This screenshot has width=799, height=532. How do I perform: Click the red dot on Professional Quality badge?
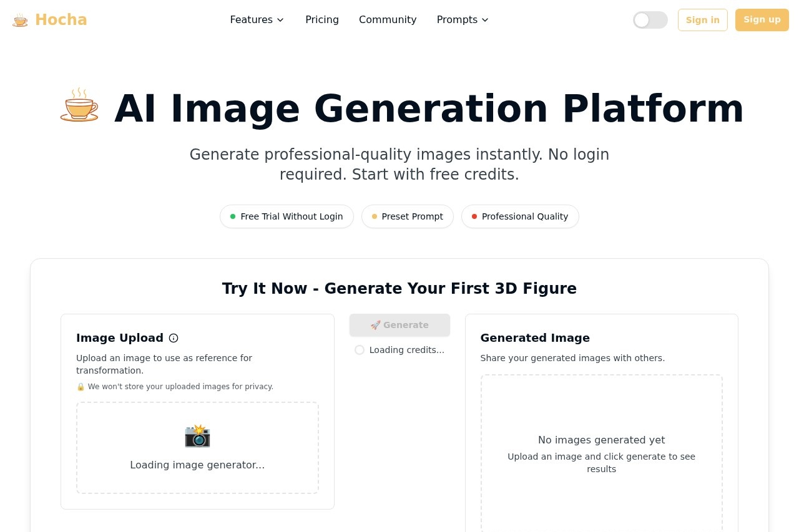click(x=474, y=216)
